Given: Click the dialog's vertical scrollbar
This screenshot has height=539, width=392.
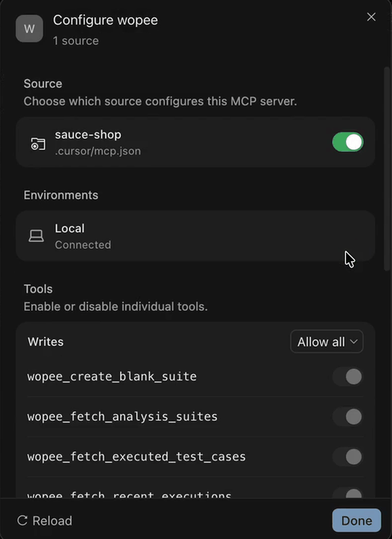Looking at the screenshot, I should (x=387, y=169).
